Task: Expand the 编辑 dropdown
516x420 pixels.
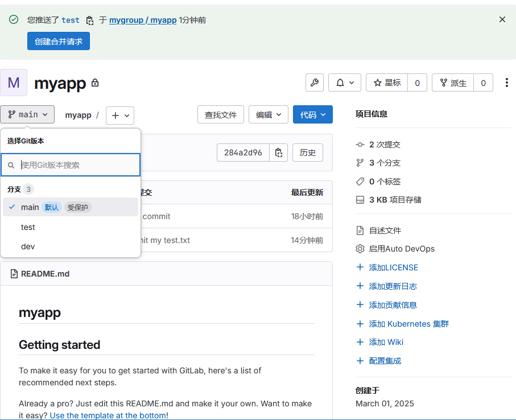Action: (268, 114)
